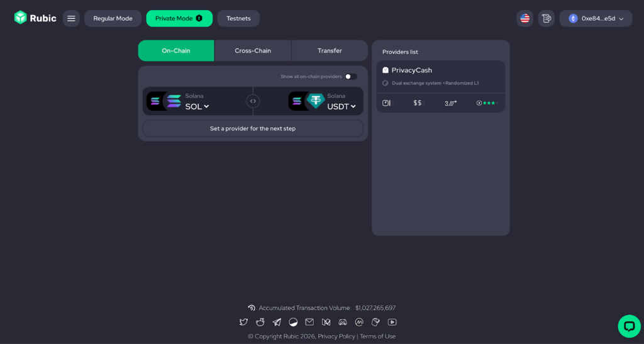Switch to the Cross-Chain tab
The width and height of the screenshot is (644, 344).
coord(253,50)
